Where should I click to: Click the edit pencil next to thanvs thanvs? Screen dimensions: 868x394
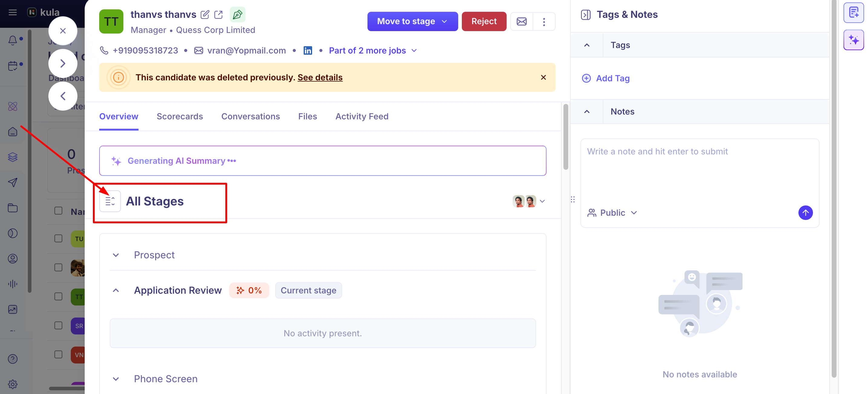pos(205,15)
